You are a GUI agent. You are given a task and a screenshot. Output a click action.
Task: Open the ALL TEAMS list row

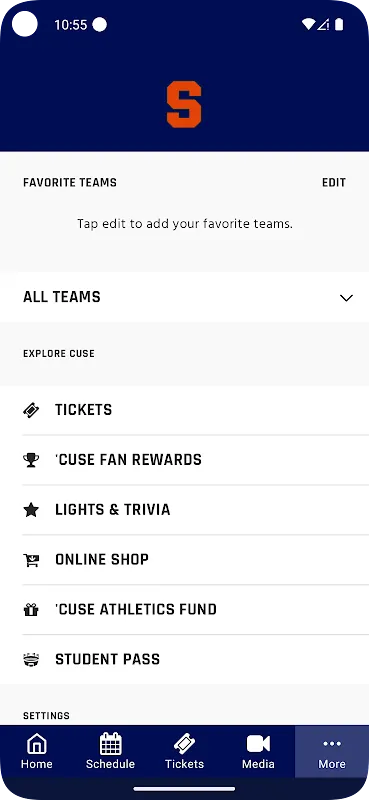[x=184, y=297]
